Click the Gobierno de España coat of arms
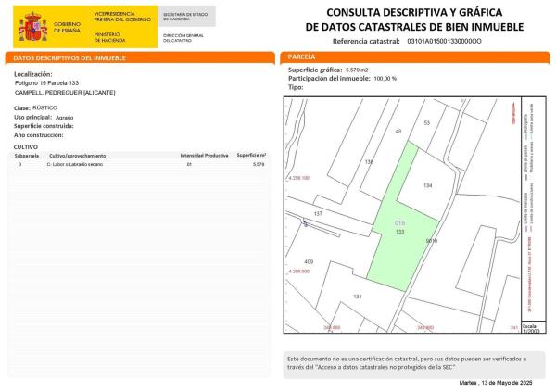556x392 pixels. coord(33,27)
